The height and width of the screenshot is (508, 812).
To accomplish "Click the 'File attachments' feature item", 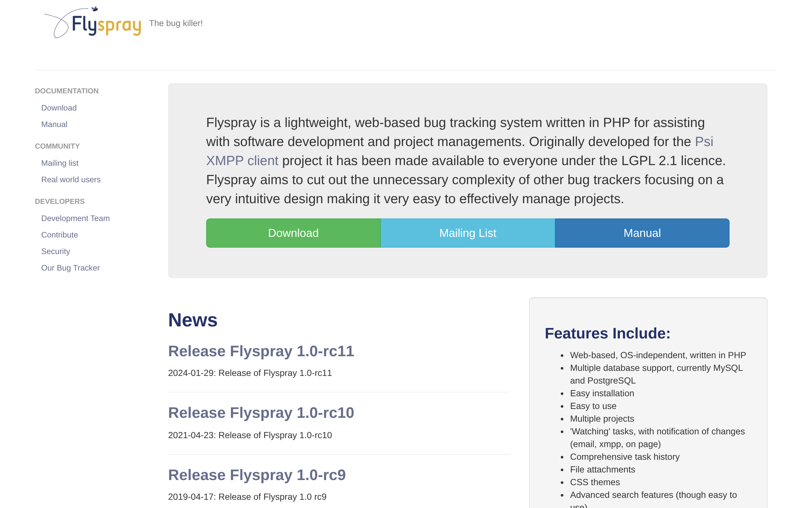I will pos(603,469).
